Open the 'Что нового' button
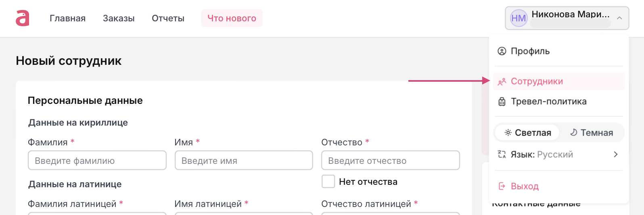Image resolution: width=644 pixels, height=215 pixels. tap(232, 18)
